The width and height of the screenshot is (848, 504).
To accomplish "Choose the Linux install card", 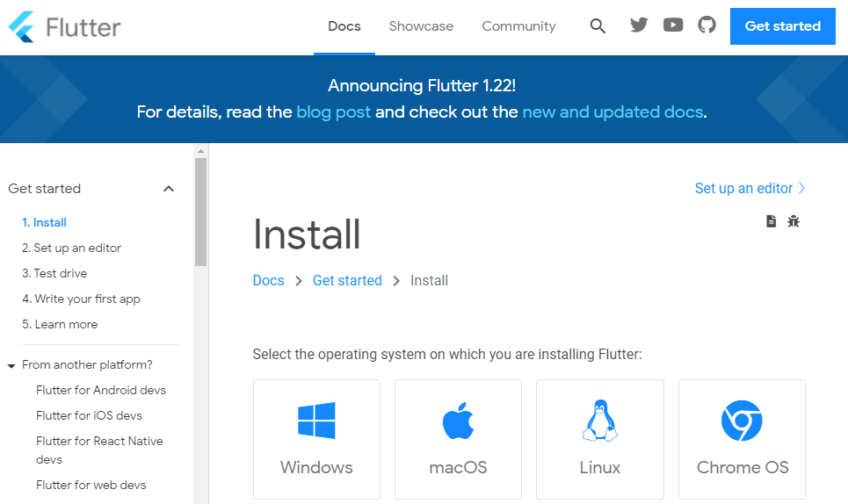I will (600, 439).
